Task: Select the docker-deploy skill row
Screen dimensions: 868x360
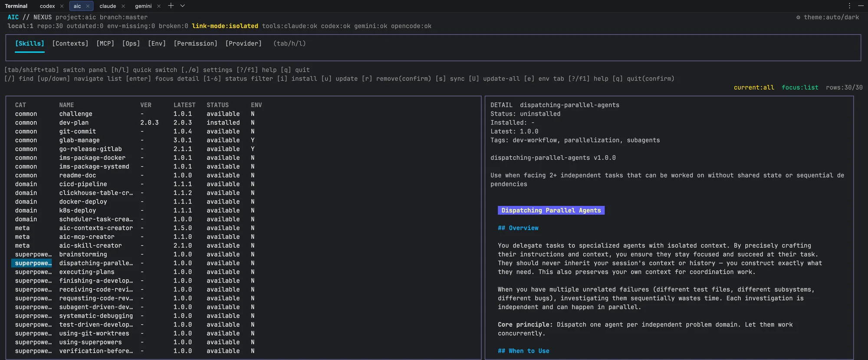Action: [x=135, y=201]
